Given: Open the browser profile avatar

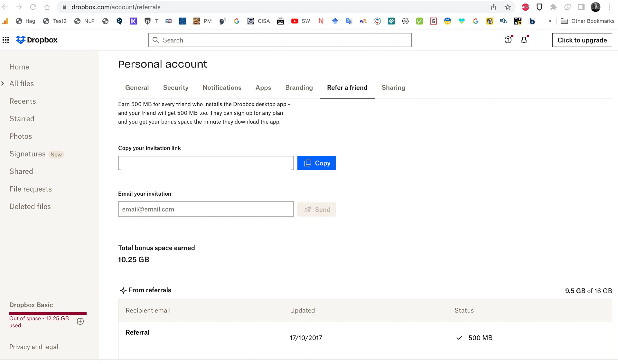Looking at the screenshot, I should coord(595,7).
